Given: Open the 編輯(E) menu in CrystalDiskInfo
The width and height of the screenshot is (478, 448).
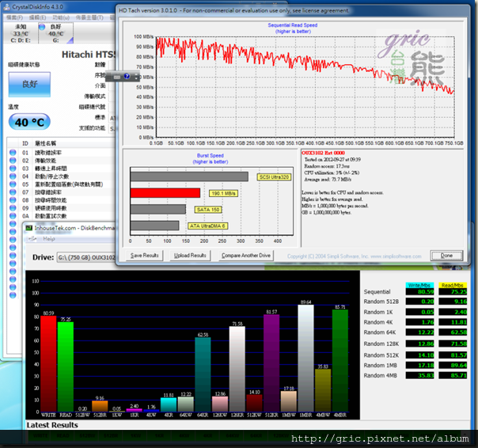Looking at the screenshot, I should click(x=37, y=17).
